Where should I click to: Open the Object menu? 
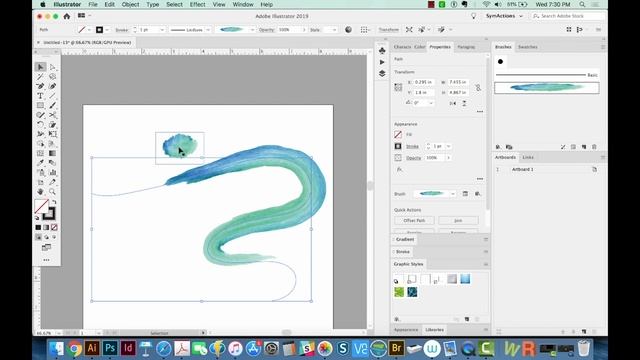(130, 4)
